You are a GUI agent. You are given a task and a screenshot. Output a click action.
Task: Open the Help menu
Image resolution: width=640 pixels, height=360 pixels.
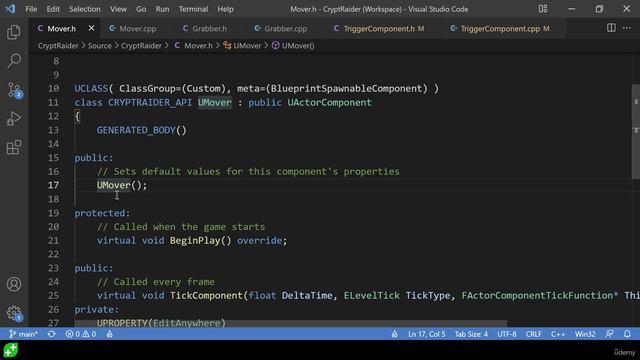[x=225, y=9]
